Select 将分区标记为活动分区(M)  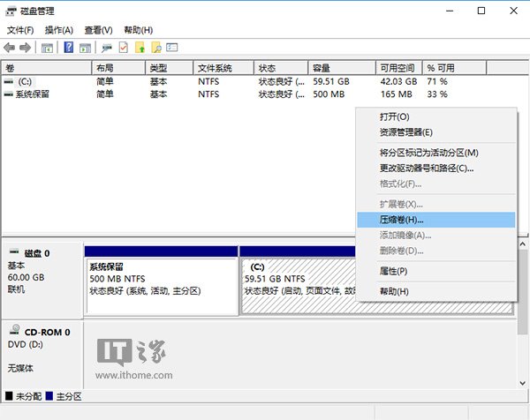click(436, 153)
